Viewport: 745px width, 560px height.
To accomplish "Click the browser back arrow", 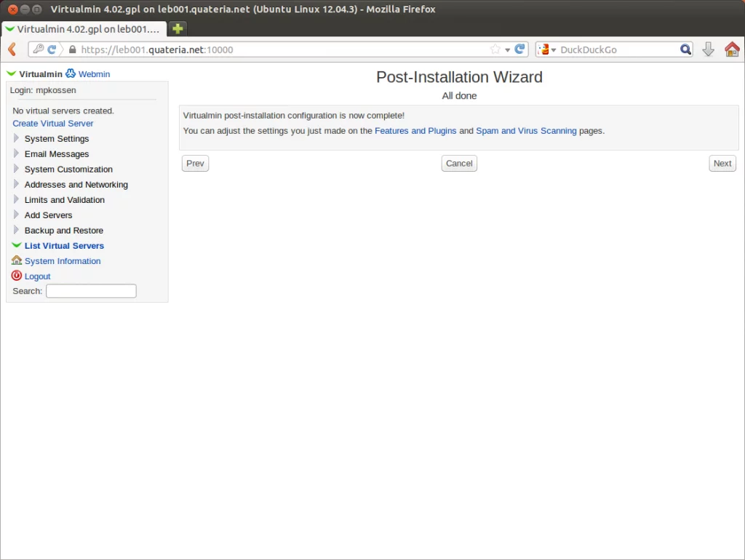I will 12,49.
